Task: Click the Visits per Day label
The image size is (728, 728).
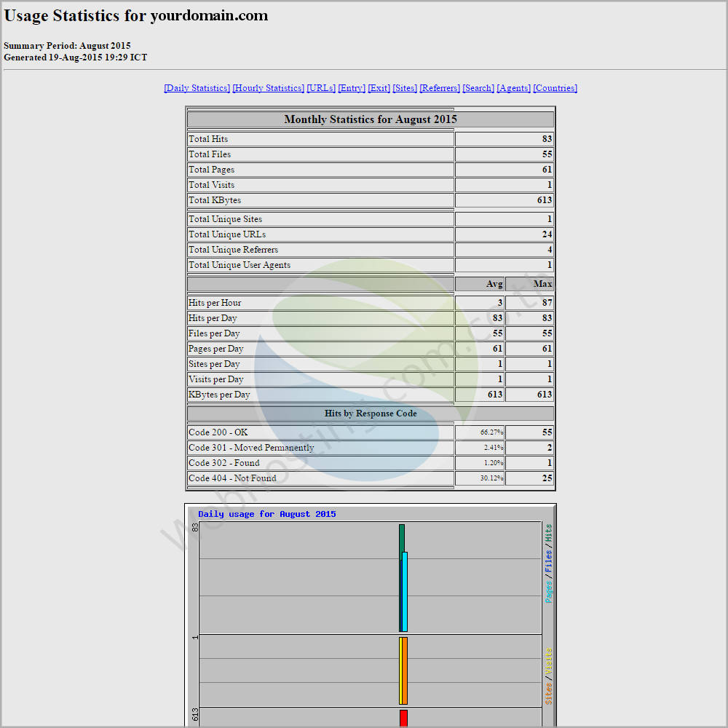Action: (x=216, y=379)
